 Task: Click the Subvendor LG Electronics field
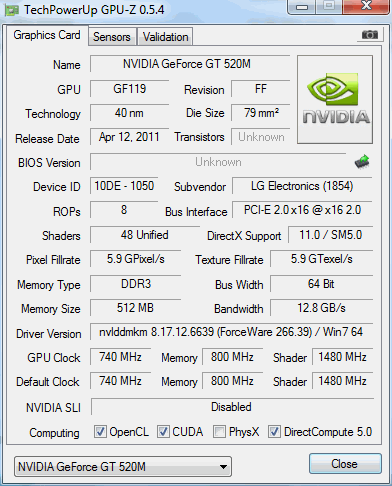click(302, 186)
